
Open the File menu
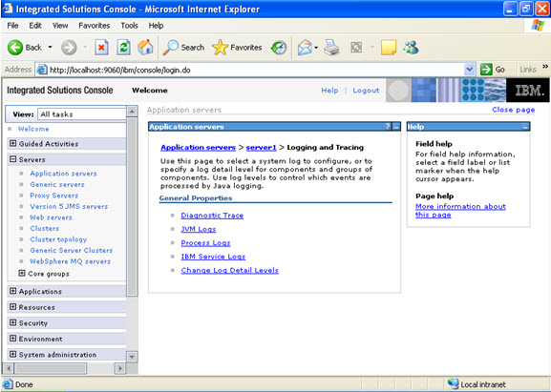[12, 26]
